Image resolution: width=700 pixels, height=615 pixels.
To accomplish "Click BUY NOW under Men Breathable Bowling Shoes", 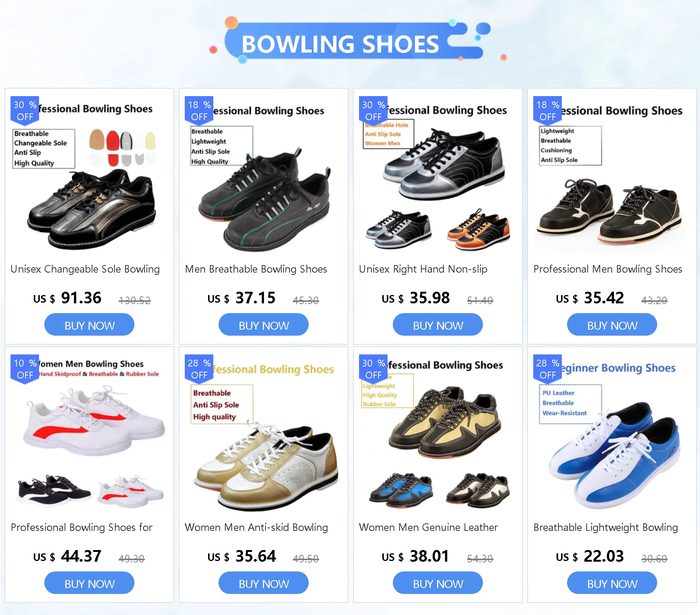I will tap(264, 325).
